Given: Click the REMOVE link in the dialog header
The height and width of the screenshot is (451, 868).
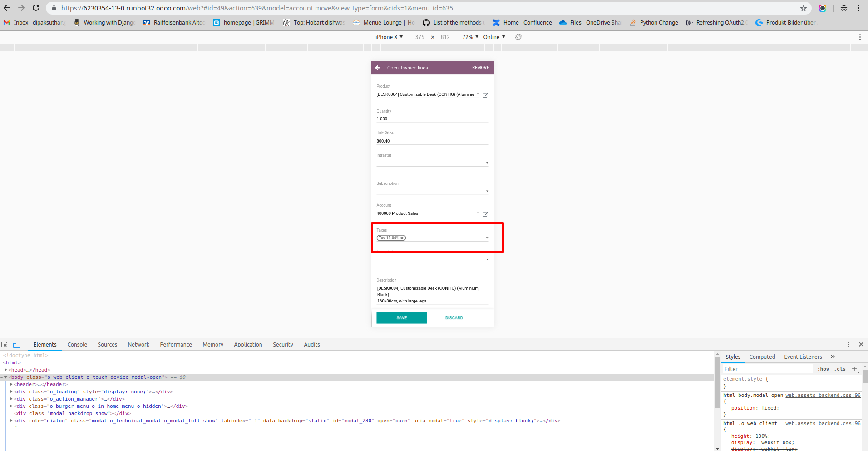Looking at the screenshot, I should pyautogui.click(x=480, y=67).
